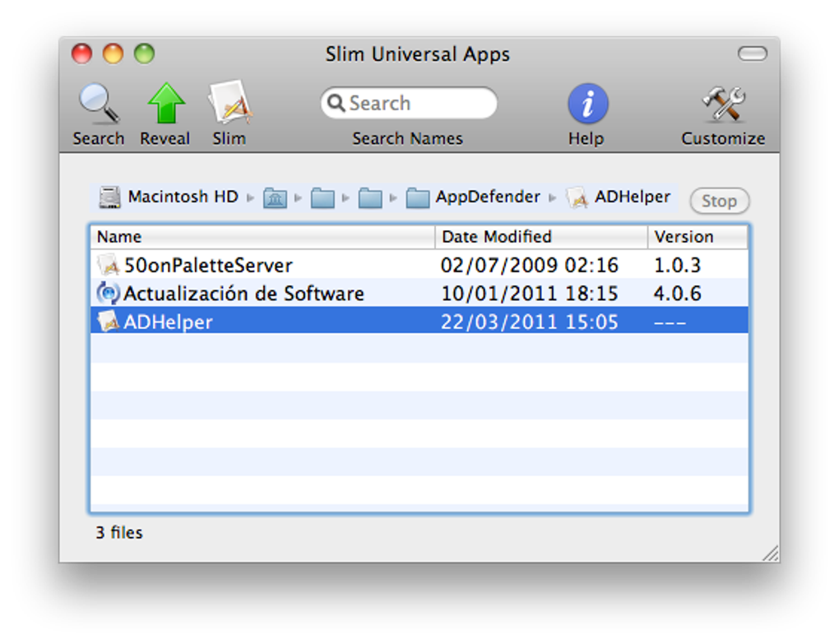
Task: Click the Search magnifying glass toolbar icon
Action: [x=99, y=104]
